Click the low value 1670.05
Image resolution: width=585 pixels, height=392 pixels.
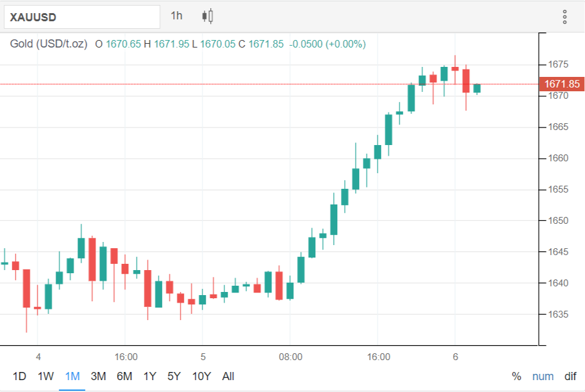click(218, 44)
